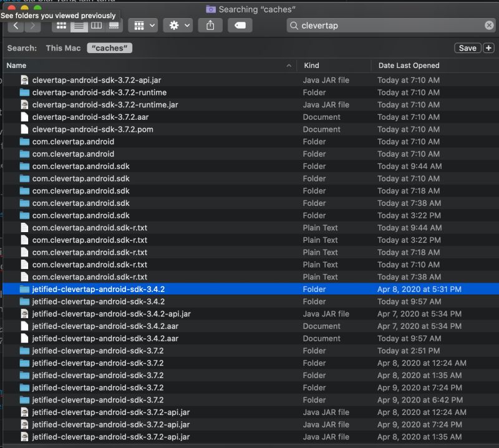Screen dimensions: 499x448
Task: Click the Save search button
Action: pyautogui.click(x=467, y=47)
